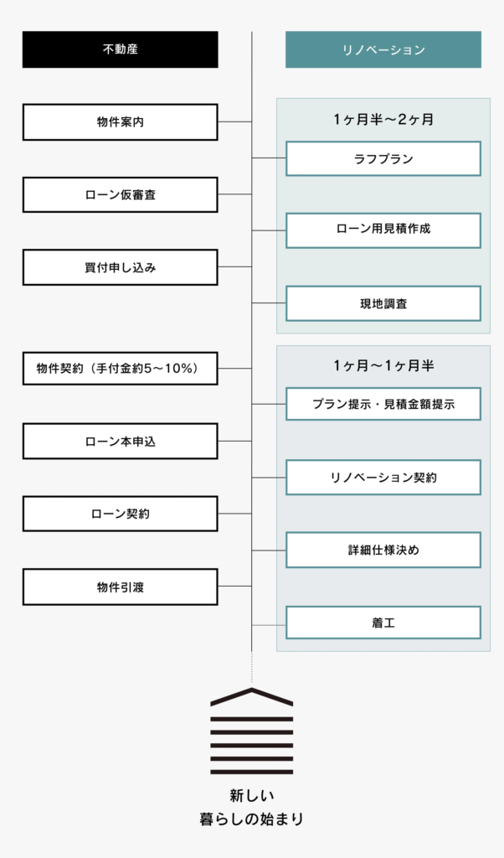504x858 pixels.
Task: Click the ラフプラン box
Action: pyautogui.click(x=383, y=158)
